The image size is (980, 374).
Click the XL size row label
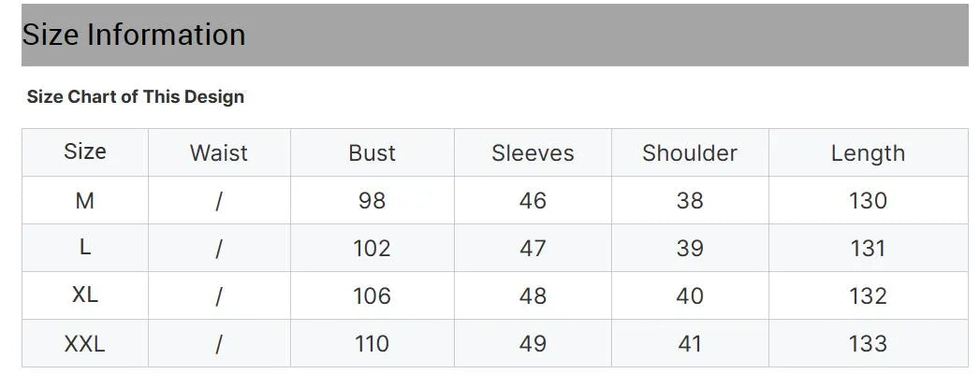(85, 295)
